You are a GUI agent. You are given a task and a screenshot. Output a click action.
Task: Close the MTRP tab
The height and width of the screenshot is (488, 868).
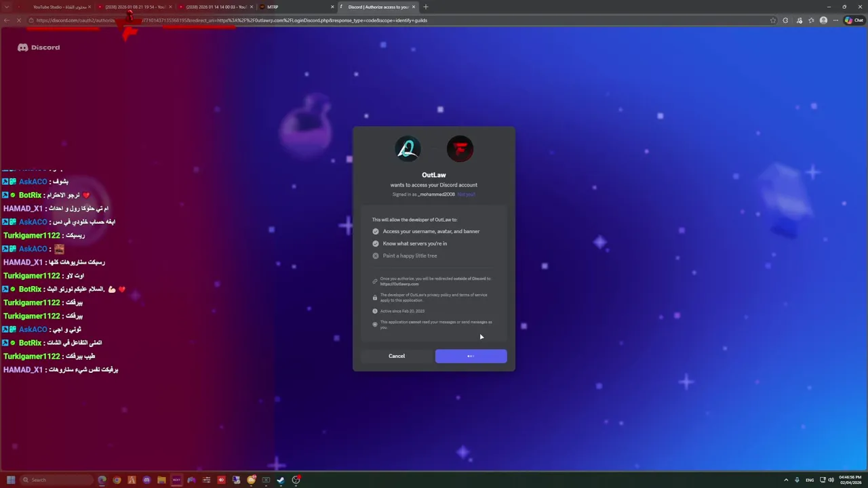point(333,7)
